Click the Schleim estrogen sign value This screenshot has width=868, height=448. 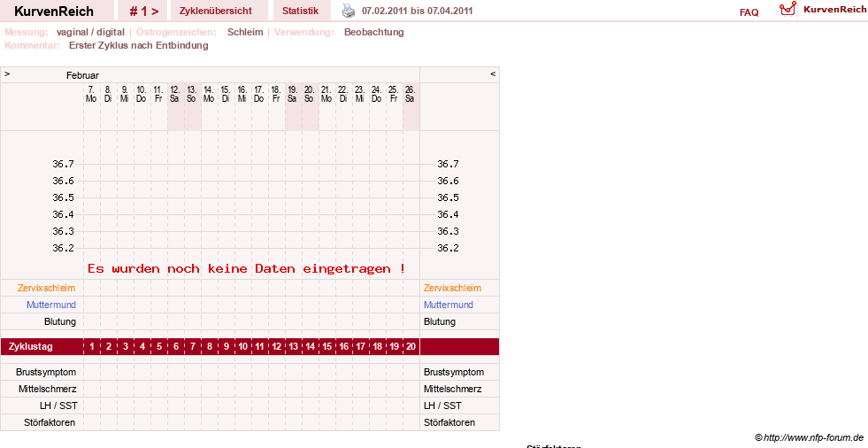245,32
